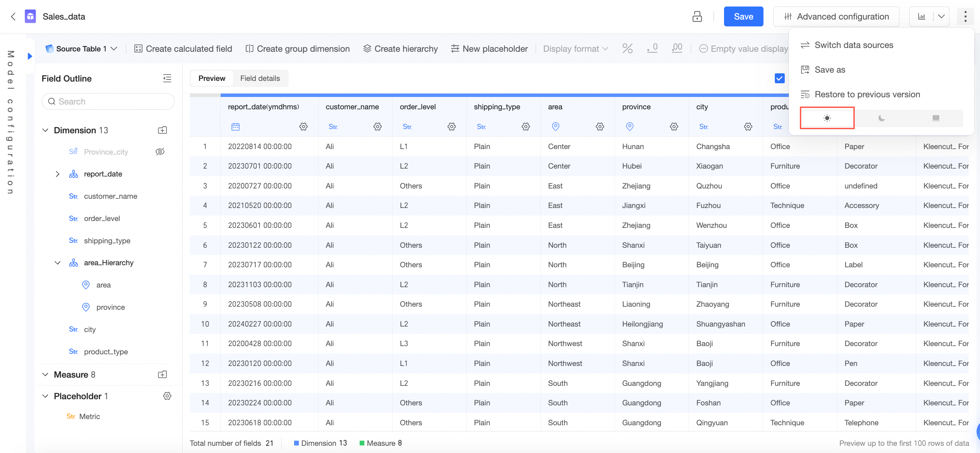The height and width of the screenshot is (453, 980).
Task: Expand the report_date hierarchy
Action: pos(57,174)
